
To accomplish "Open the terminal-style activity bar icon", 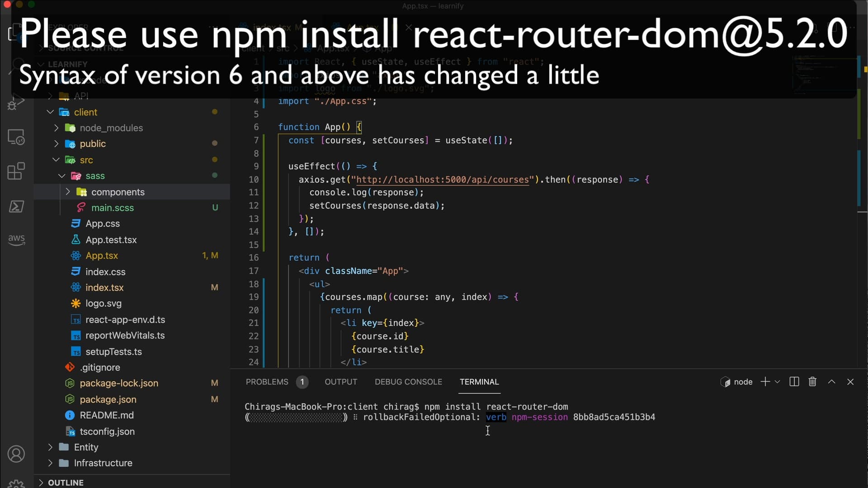I will point(16,206).
